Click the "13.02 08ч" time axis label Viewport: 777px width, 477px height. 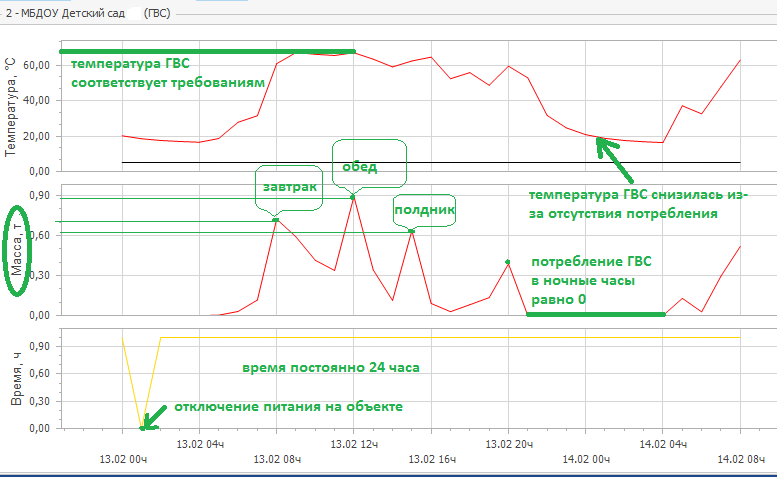click(x=277, y=459)
